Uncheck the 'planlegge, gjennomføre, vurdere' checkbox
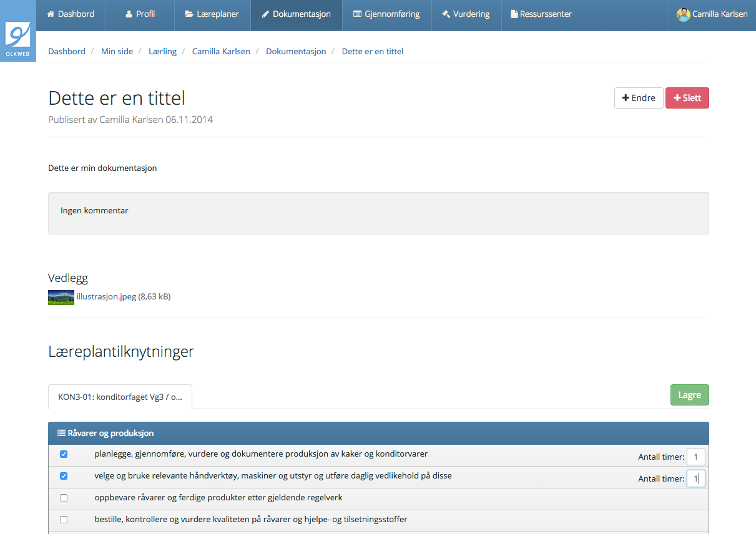This screenshot has height=534, width=756. [x=64, y=454]
